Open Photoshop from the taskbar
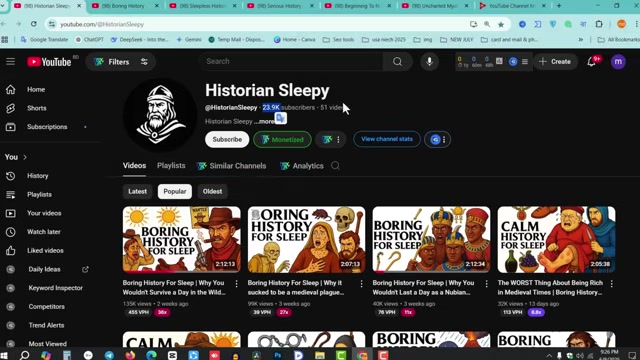Image resolution: width=640 pixels, height=360 pixels. [x=278, y=355]
